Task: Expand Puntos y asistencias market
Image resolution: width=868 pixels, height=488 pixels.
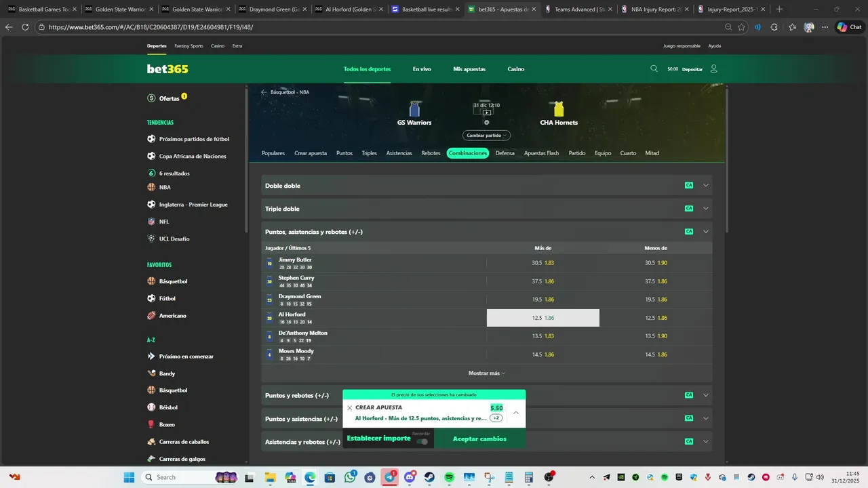Action: point(706,418)
